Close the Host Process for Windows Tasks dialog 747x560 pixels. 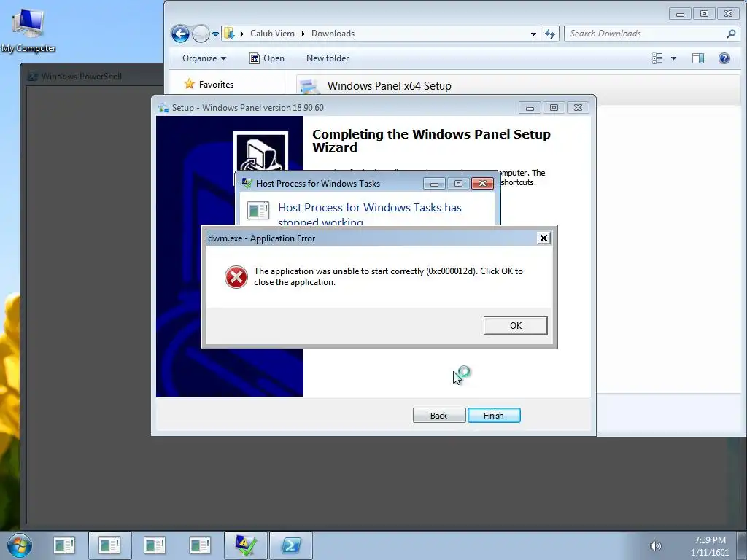(482, 183)
